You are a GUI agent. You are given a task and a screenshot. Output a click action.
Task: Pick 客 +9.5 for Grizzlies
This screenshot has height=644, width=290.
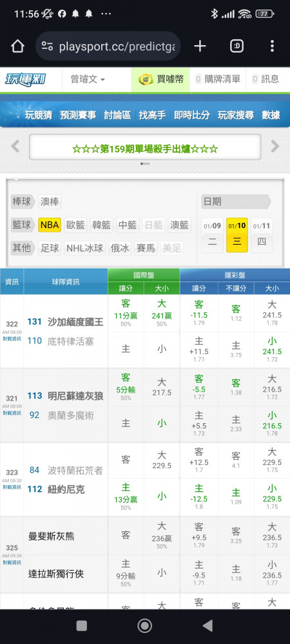[x=198, y=536]
